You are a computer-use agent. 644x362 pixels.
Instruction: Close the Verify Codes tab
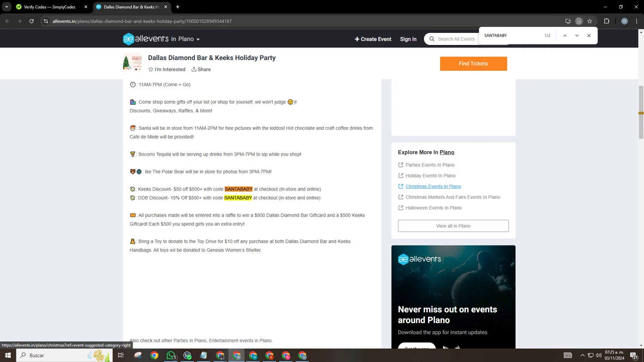tap(86, 7)
